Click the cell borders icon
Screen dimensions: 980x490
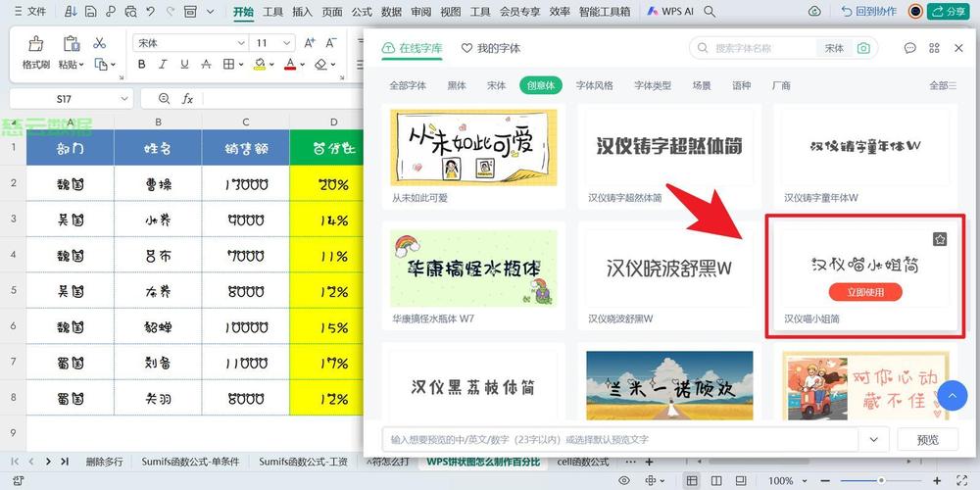pos(228,64)
